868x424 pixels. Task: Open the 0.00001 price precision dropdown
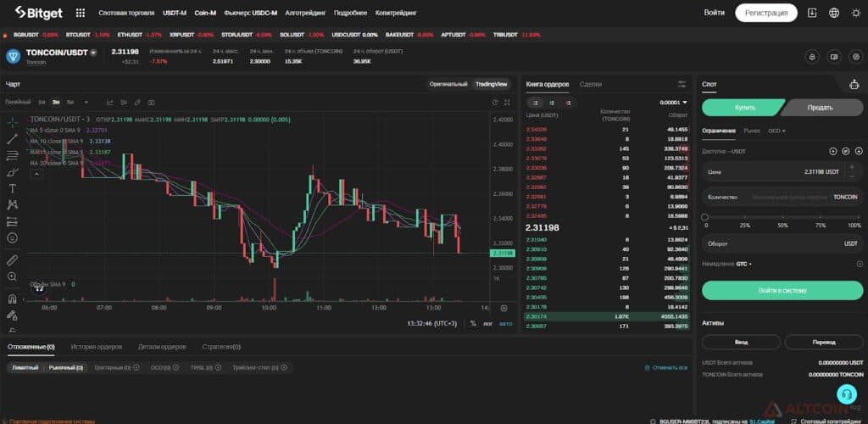pos(674,103)
